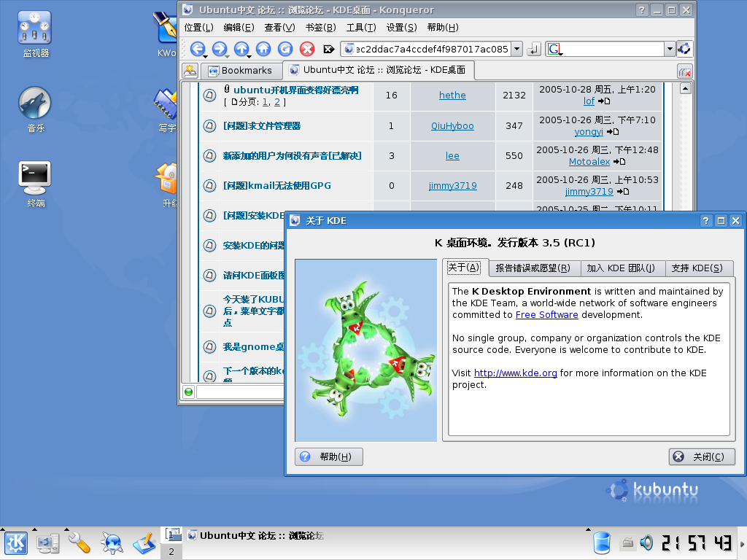
Task: Click the Konqueror animated gear logo
Action: (684, 49)
